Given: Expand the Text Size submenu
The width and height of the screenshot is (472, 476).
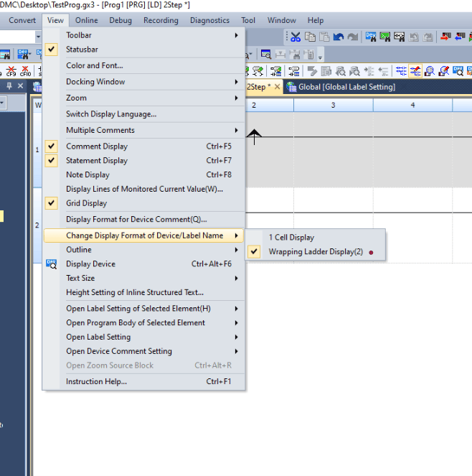Looking at the screenshot, I should pyautogui.click(x=143, y=279).
